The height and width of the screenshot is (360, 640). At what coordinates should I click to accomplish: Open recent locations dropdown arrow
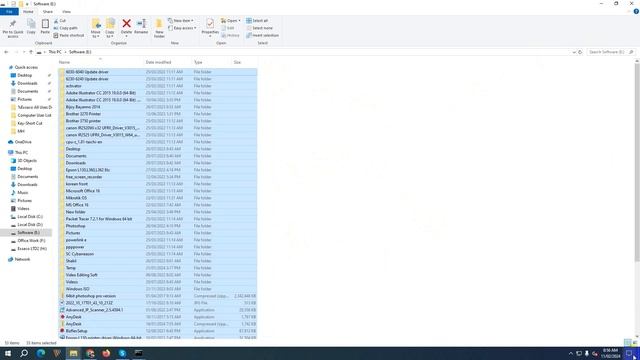pyautogui.click(x=24, y=52)
